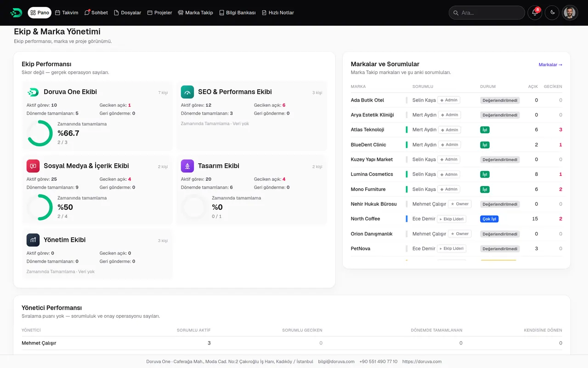
Task: Select Mehmet Çalışır in Yönetici Performansı
Action: tap(39, 343)
